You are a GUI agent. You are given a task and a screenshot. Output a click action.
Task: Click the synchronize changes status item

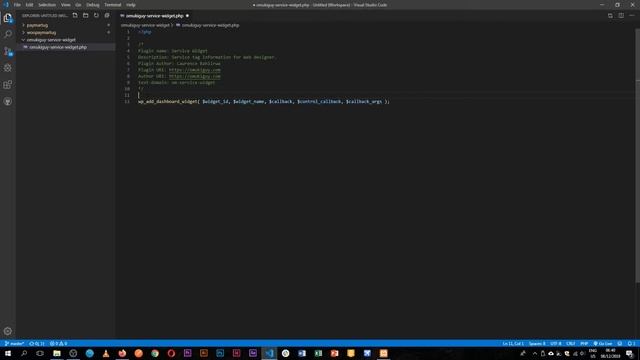37,344
